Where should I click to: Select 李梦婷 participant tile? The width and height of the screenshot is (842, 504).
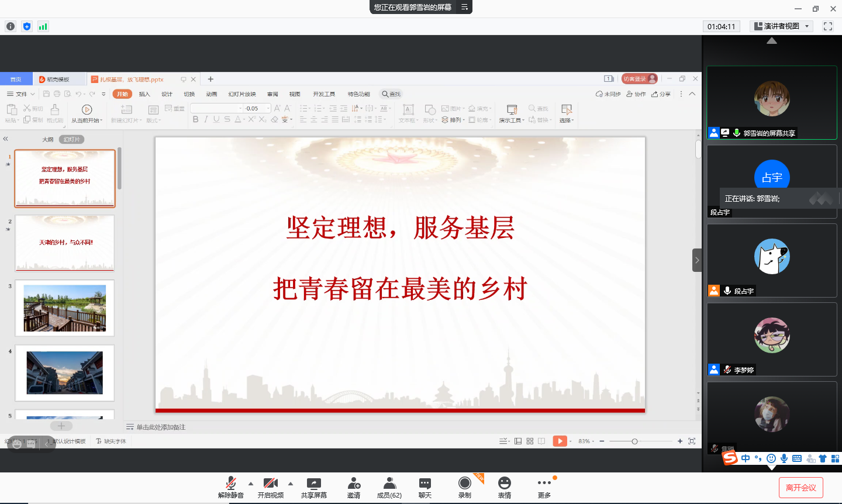[x=772, y=340]
